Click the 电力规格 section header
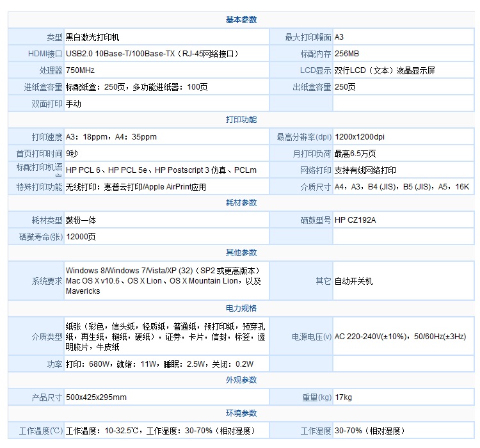 coord(241,308)
